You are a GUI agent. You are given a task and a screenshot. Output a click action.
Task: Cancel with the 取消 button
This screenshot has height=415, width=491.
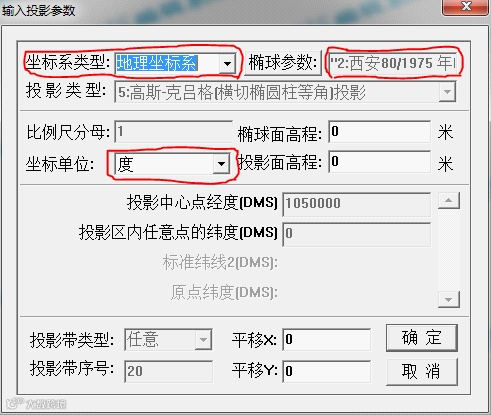(422, 371)
